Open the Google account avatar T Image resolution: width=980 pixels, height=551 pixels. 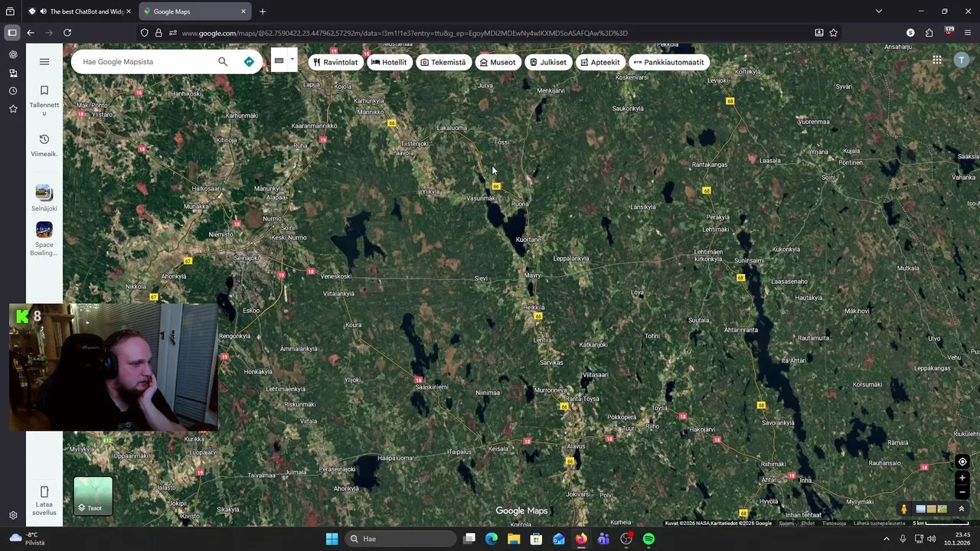(962, 60)
